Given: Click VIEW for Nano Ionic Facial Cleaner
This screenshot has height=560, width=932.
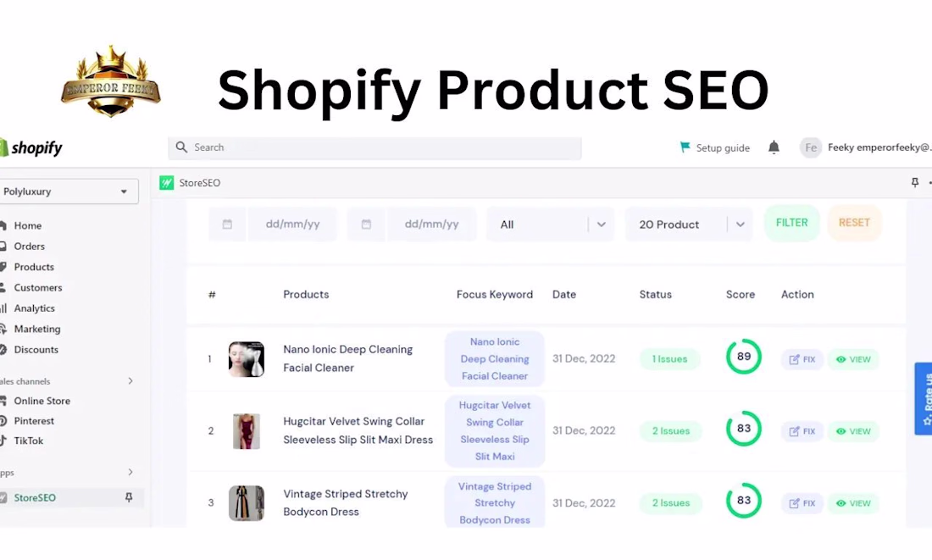Looking at the screenshot, I should tap(853, 359).
